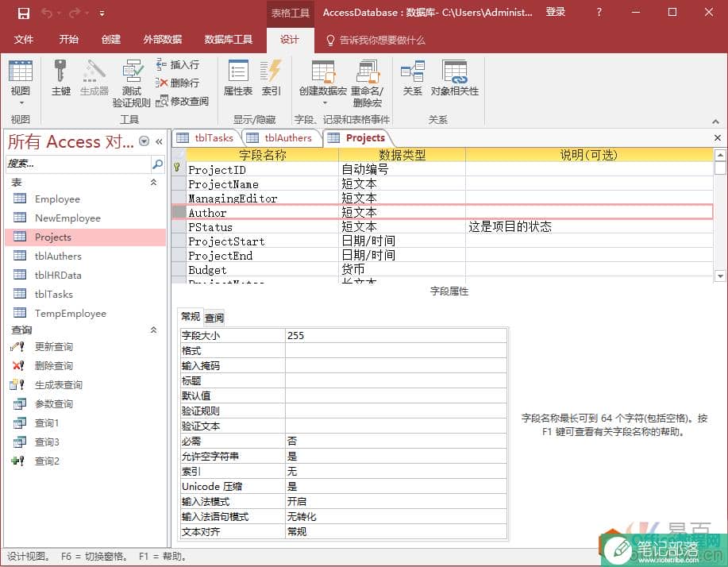Click the 字段大小 value 255

396,336
